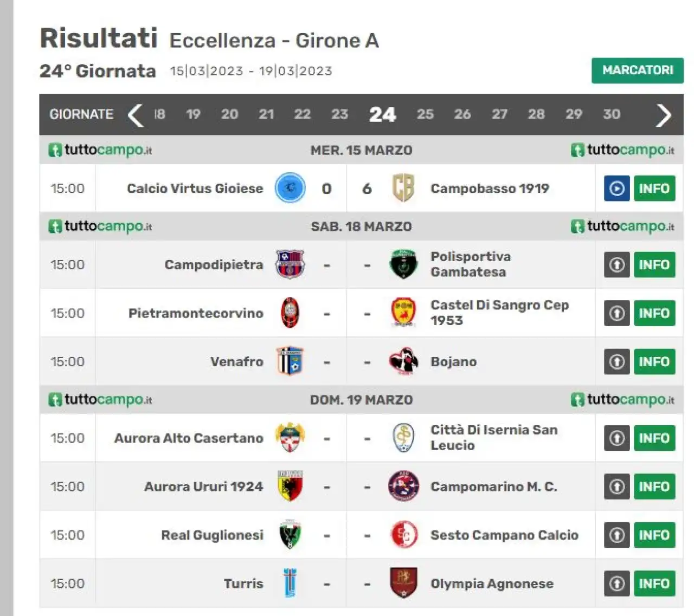694x616 pixels.
Task: Click the Campobasso 1919 team crest
Action: coord(403,188)
